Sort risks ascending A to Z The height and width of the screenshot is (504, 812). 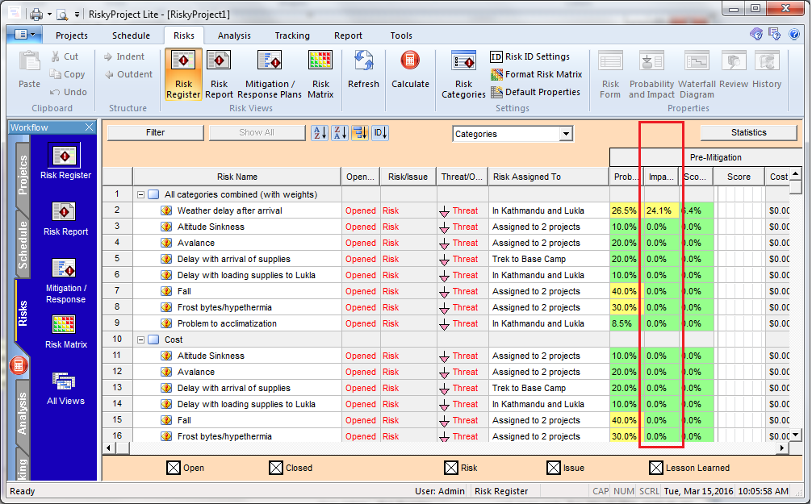(x=320, y=133)
